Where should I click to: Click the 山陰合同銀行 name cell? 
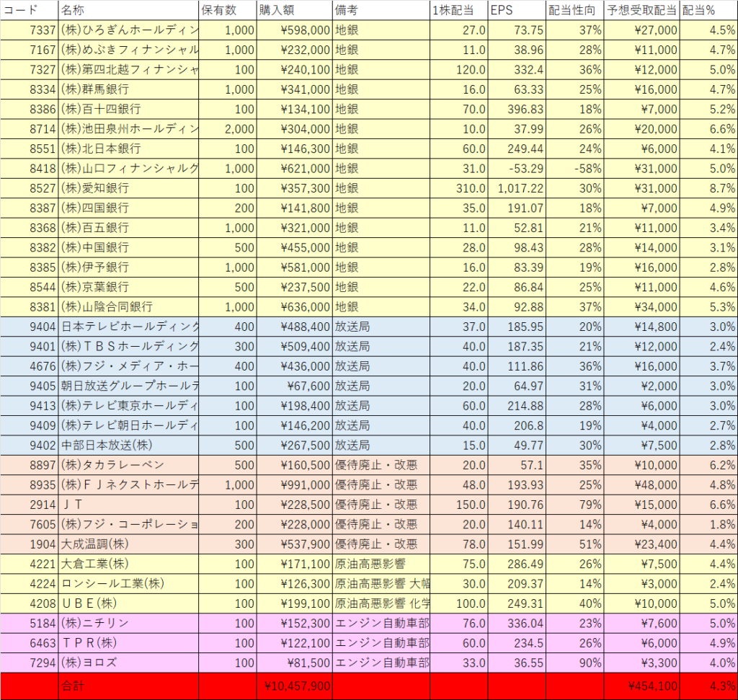point(129,307)
